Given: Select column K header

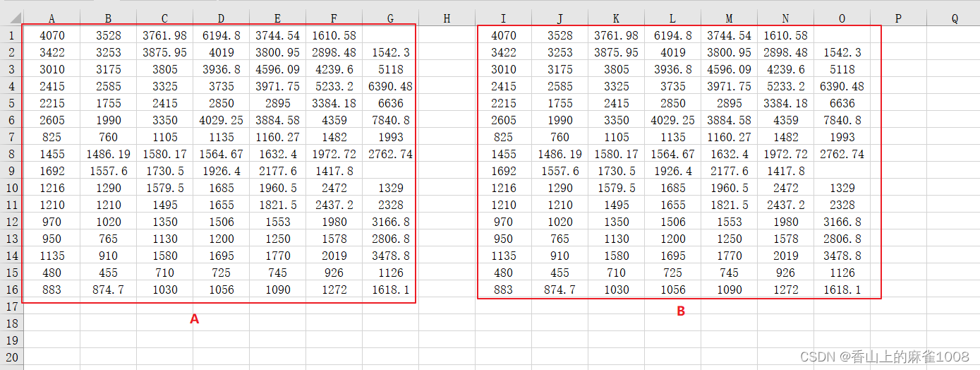Looking at the screenshot, I should click(x=617, y=18).
